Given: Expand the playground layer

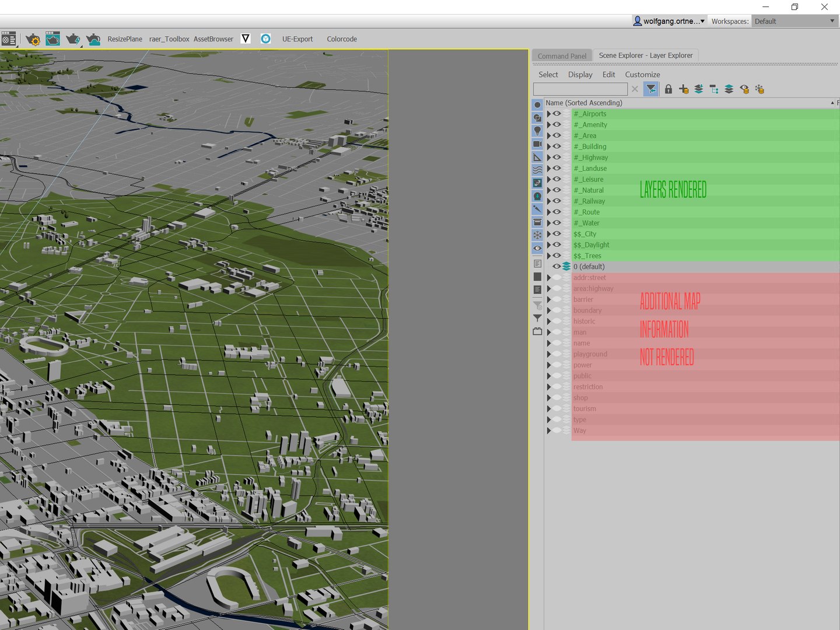Looking at the screenshot, I should (548, 354).
